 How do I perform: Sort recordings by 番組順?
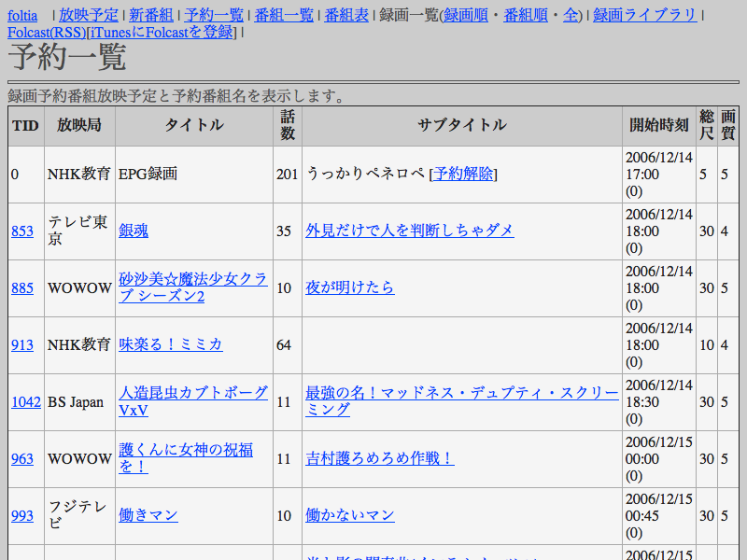526,15
